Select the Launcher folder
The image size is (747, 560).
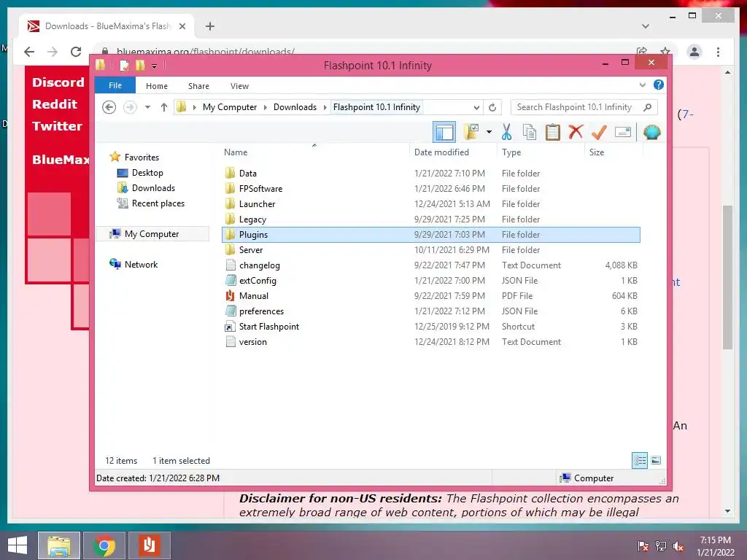click(430, 204)
